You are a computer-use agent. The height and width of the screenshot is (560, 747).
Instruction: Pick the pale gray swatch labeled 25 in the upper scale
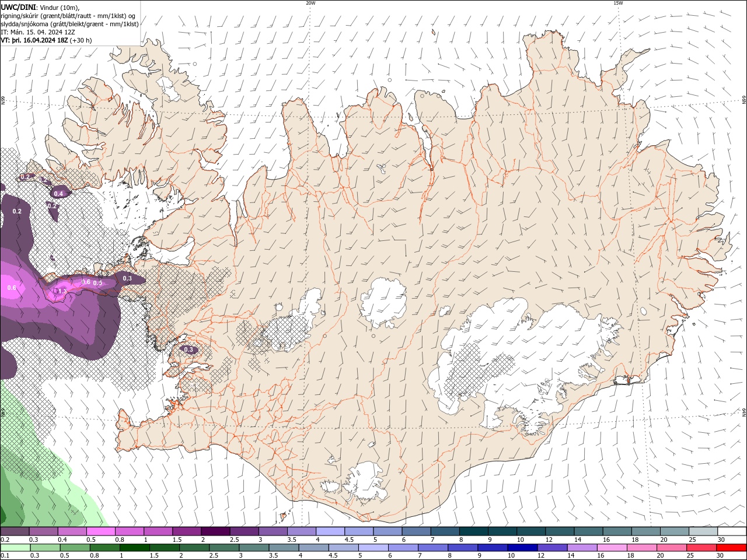click(703, 531)
